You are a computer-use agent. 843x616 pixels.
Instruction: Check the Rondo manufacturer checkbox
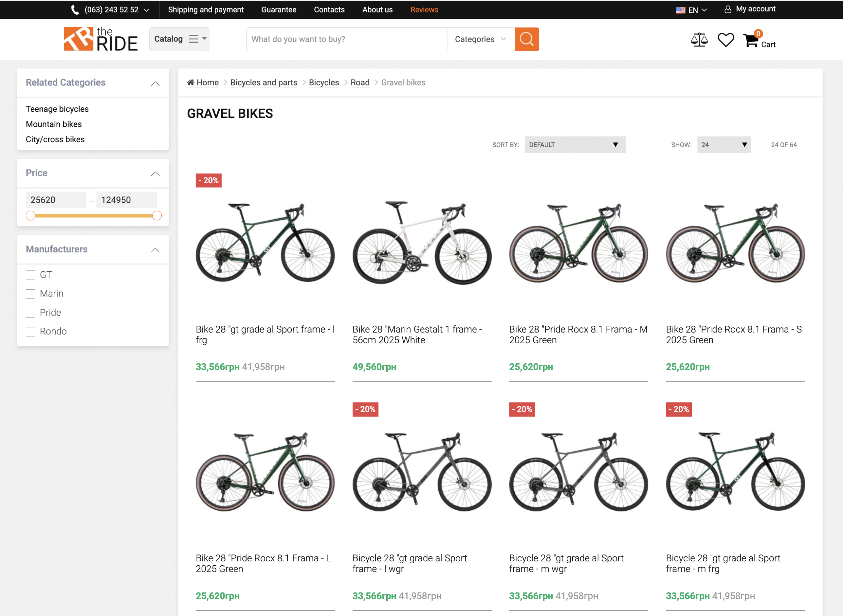tap(31, 331)
